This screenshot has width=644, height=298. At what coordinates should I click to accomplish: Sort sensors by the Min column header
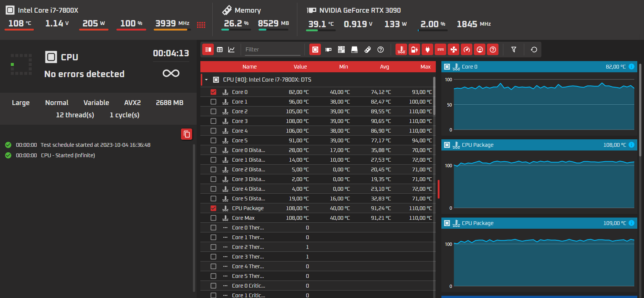point(344,67)
